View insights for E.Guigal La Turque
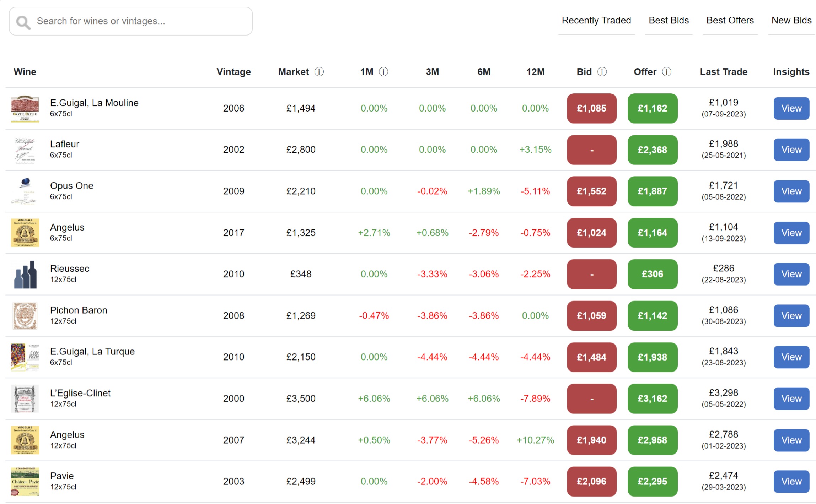 [791, 357]
